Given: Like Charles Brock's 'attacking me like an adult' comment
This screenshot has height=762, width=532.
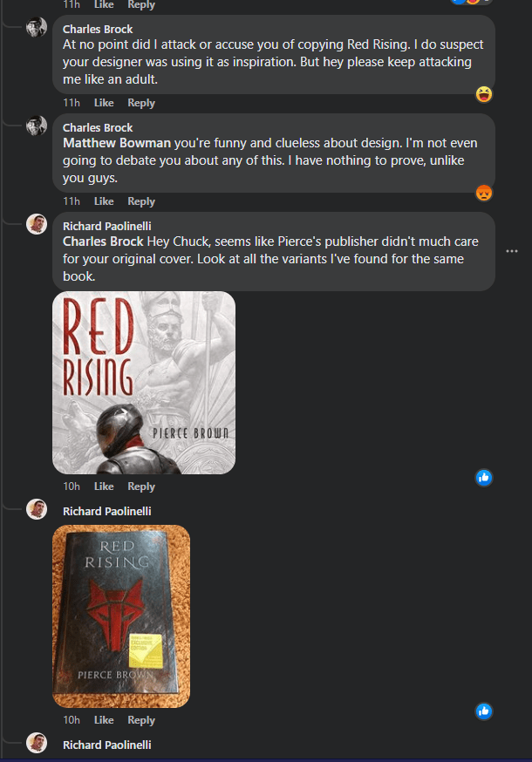Looking at the screenshot, I should pyautogui.click(x=104, y=103).
